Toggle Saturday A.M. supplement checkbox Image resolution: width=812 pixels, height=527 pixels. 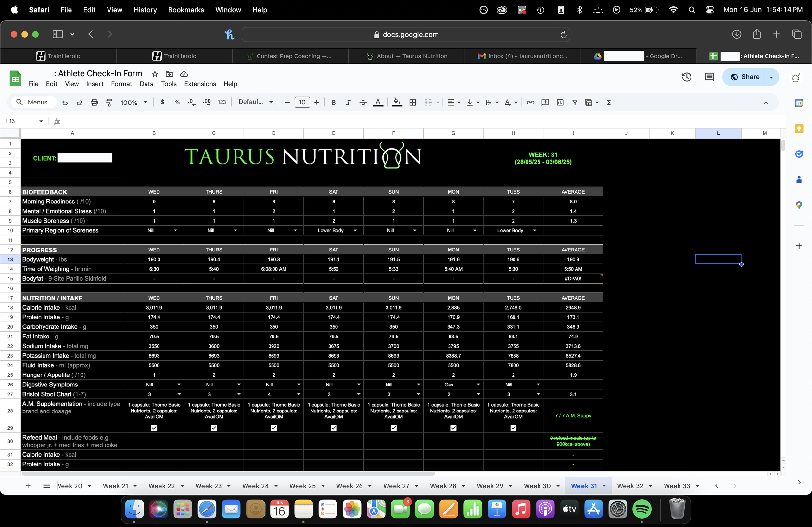click(x=333, y=428)
